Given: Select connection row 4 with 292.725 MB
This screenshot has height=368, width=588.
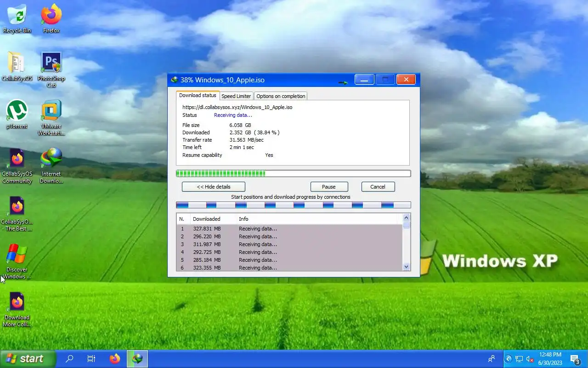Looking at the screenshot, I should click(x=289, y=252).
